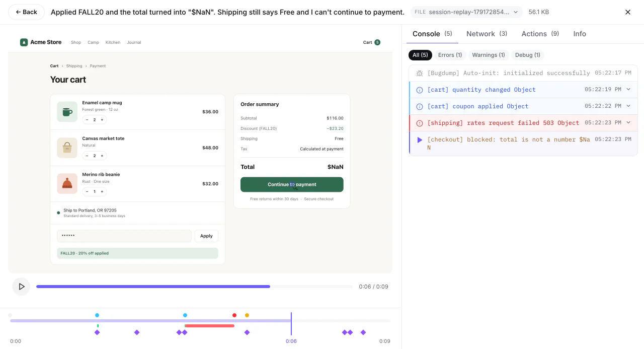The width and height of the screenshot is (644, 349).
Task: Open the Journal nav link
Action: pos(134,42)
